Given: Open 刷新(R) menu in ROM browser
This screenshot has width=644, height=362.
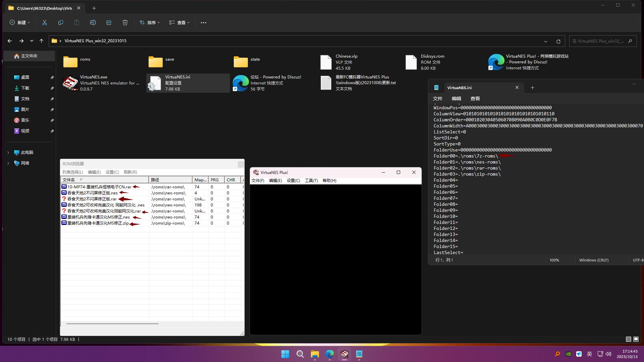Looking at the screenshot, I should pyautogui.click(x=130, y=172).
